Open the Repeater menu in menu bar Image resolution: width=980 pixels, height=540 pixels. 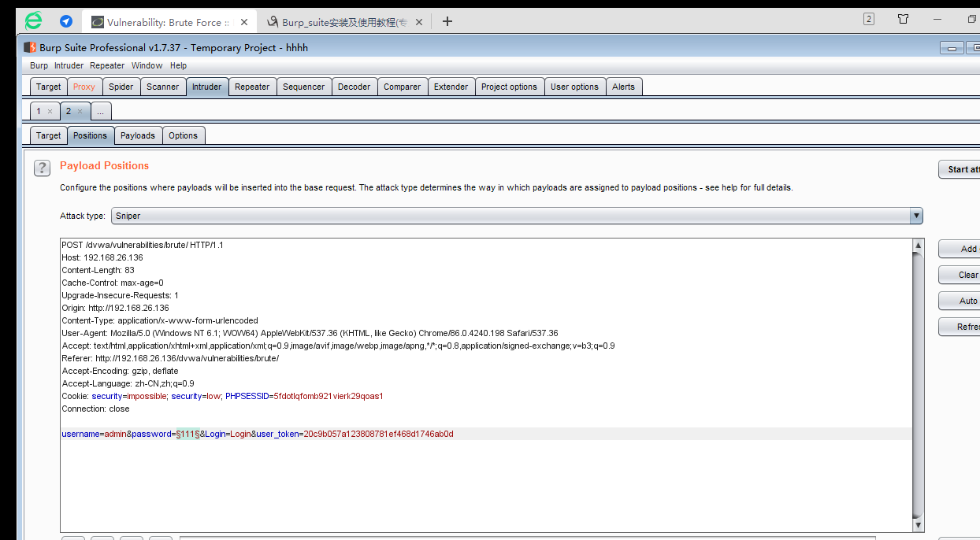coord(107,65)
